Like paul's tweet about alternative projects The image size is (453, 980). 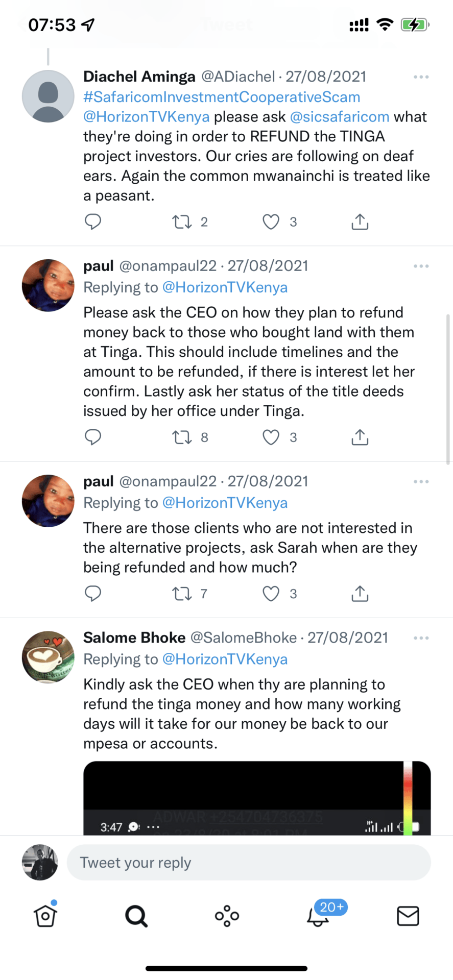click(271, 593)
